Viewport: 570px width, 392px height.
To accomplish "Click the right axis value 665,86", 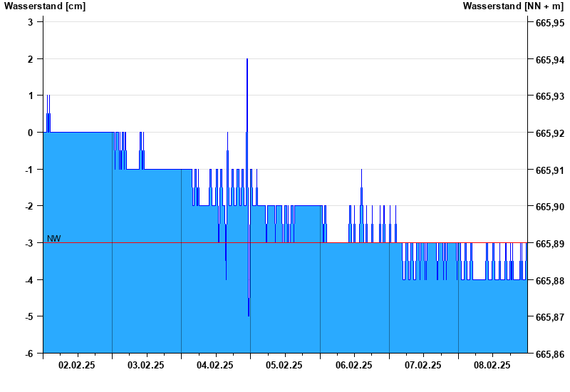I will tap(550, 354).
